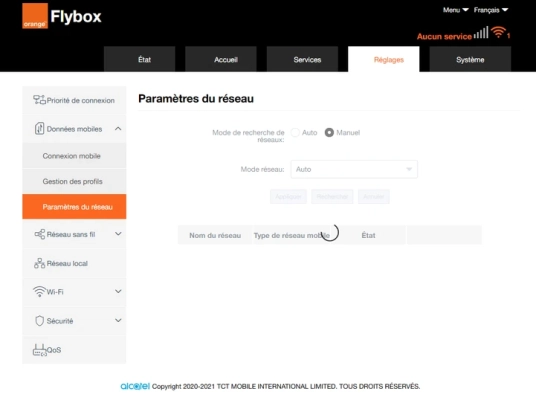Expand the Sécurité section chevron

[118, 321]
